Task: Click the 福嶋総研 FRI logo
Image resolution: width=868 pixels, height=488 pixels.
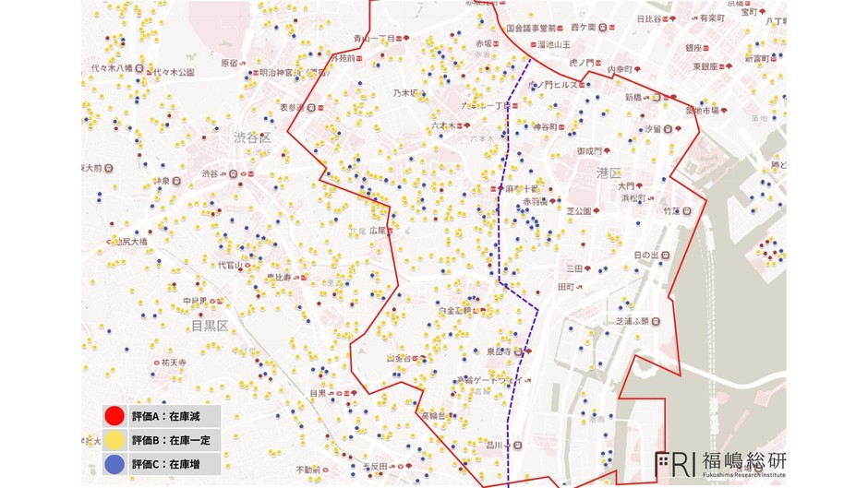Action: tap(719, 464)
